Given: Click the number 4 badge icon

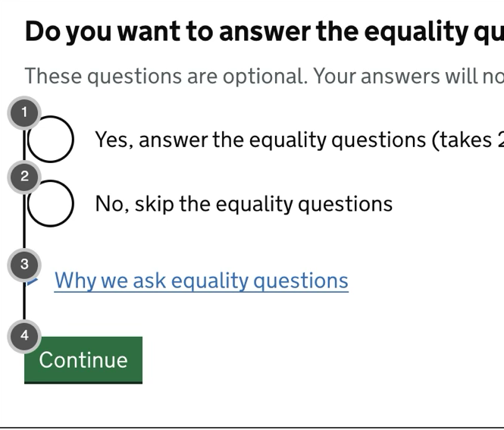Looking at the screenshot, I should coord(24,335).
